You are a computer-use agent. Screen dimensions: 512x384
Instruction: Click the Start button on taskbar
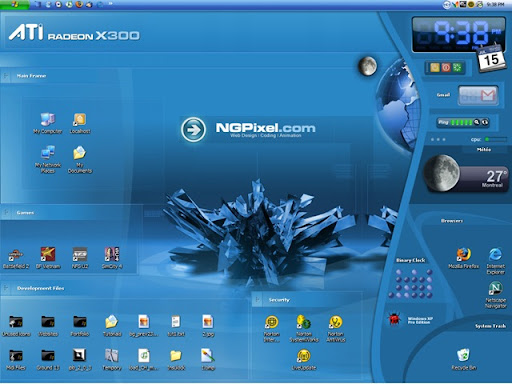click(x=15, y=4)
